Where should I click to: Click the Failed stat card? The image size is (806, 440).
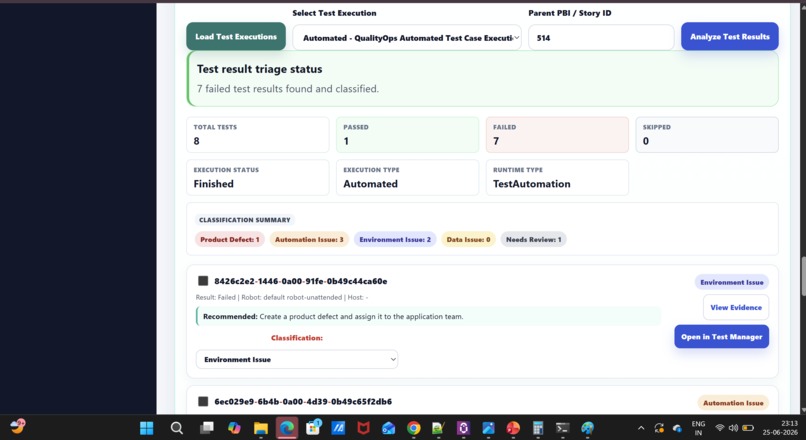point(557,135)
